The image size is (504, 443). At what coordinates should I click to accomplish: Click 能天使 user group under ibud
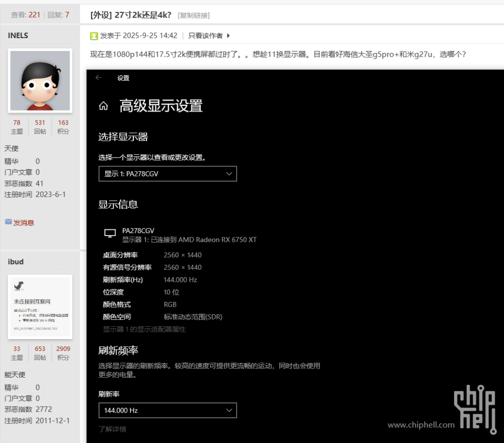click(15, 375)
